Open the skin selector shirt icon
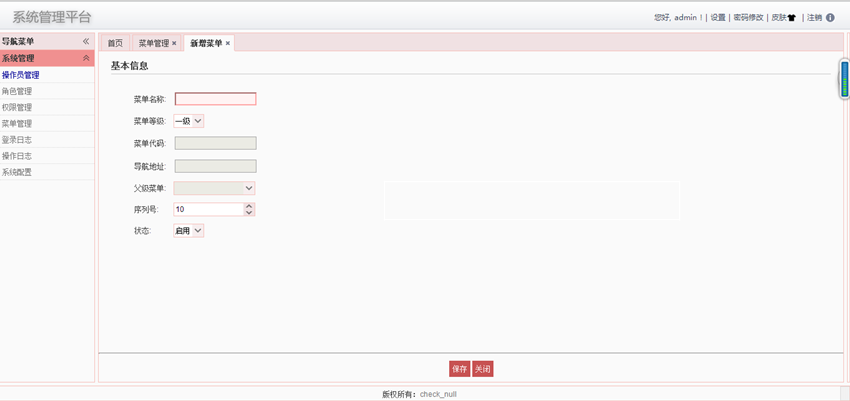Screen dimensions: 850x401 click(x=791, y=18)
